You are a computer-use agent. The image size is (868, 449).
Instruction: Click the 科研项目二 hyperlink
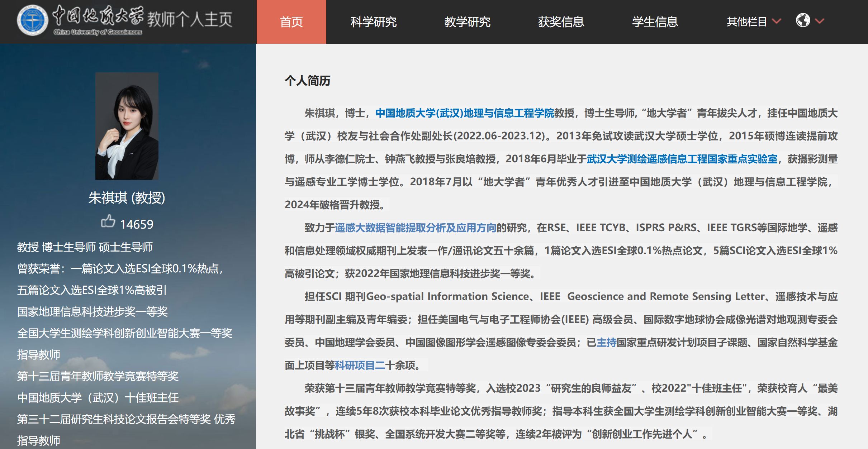(360, 366)
